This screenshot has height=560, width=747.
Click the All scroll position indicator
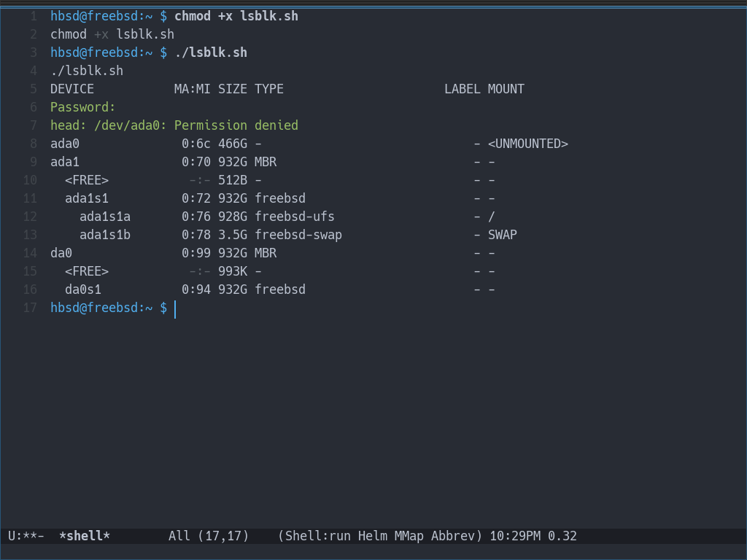(x=179, y=536)
